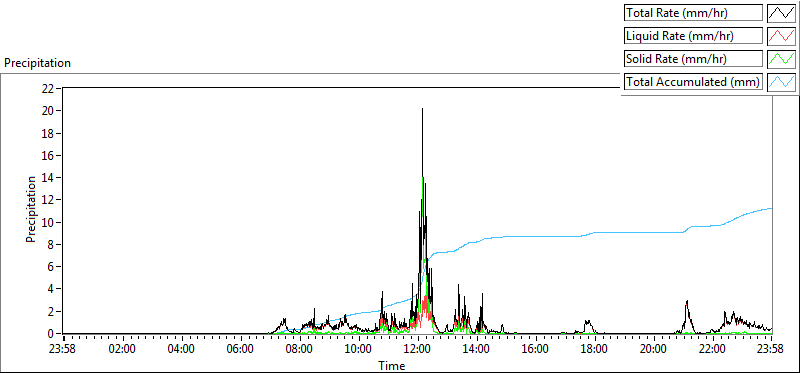
Task: Click the Total Accumulated blue line sample icon
Action: [782, 82]
